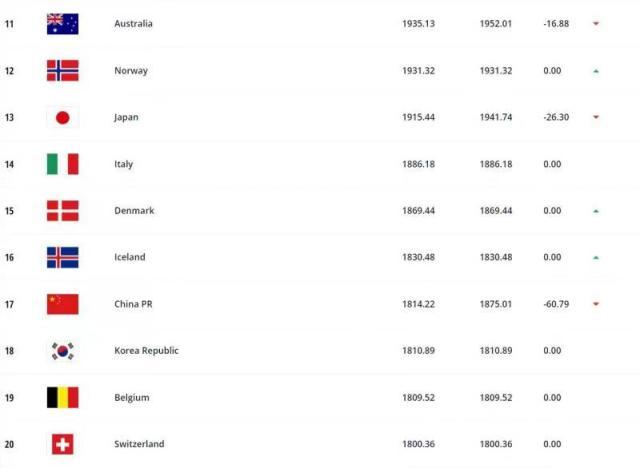
Task: Click the Denmark flag icon
Action: pos(62,211)
